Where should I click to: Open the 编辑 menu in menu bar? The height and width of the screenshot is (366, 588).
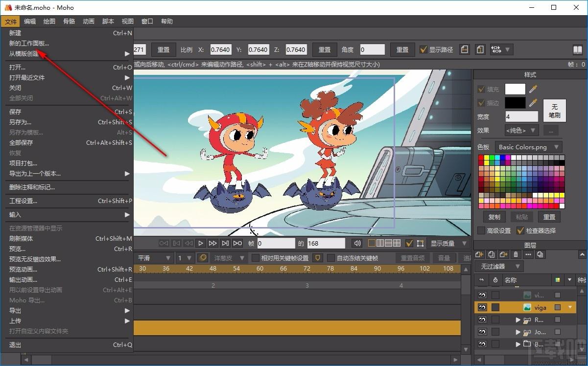30,22
